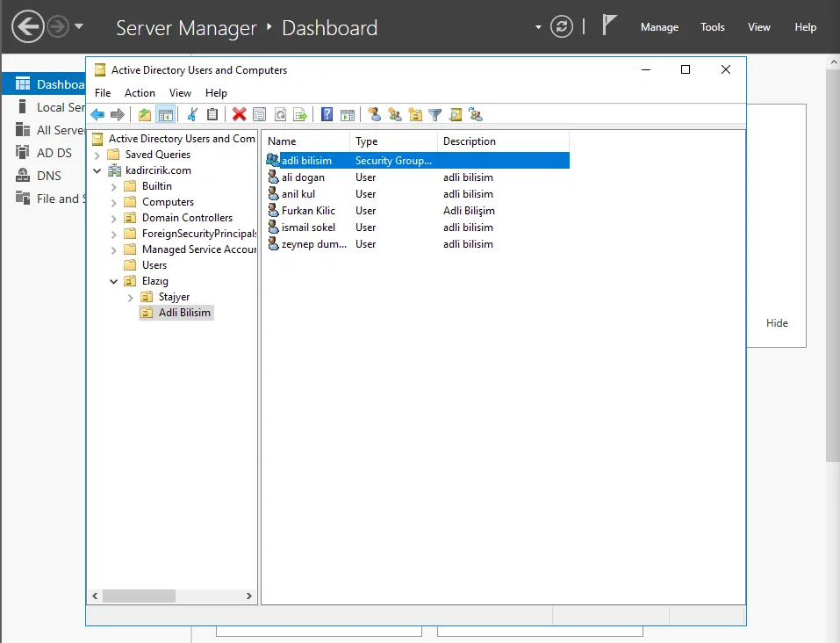Click the tree pane horizontal scrollbar thumb

(139, 596)
